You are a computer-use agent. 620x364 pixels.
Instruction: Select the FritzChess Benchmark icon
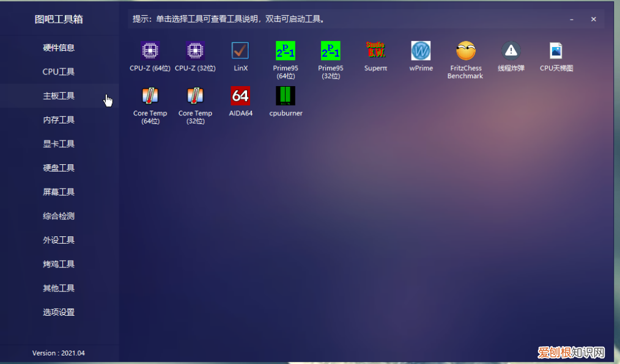coord(465,51)
